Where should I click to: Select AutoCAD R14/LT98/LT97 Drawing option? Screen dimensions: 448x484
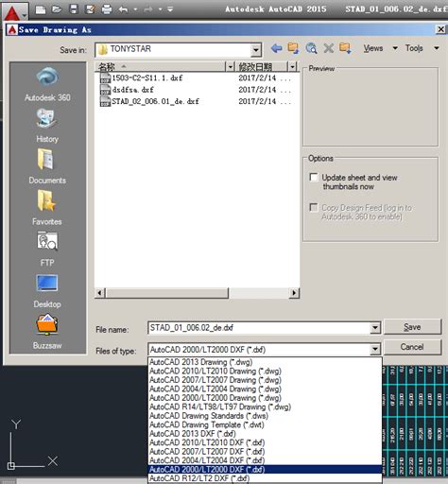265,406
